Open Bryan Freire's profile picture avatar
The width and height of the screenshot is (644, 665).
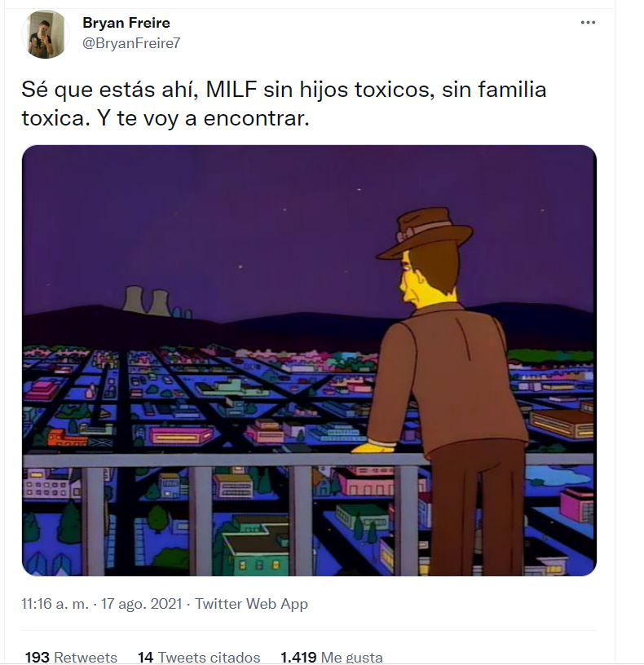point(46,34)
